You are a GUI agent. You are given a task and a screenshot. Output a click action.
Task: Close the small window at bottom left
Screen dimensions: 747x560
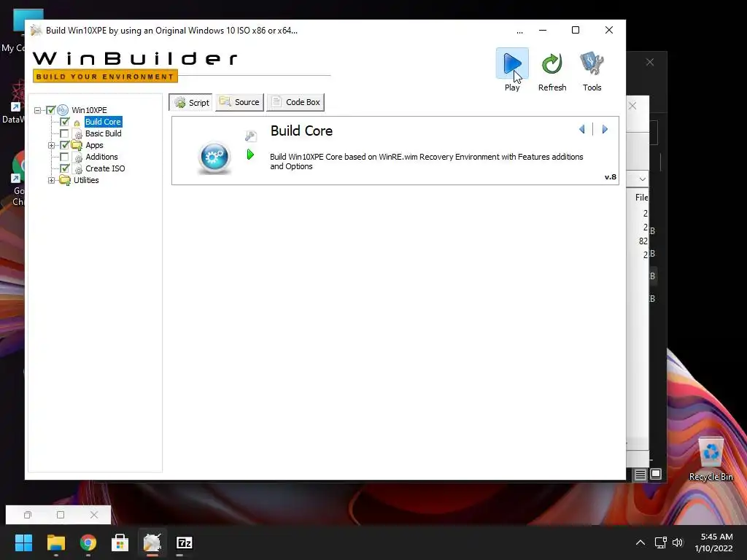click(x=94, y=515)
